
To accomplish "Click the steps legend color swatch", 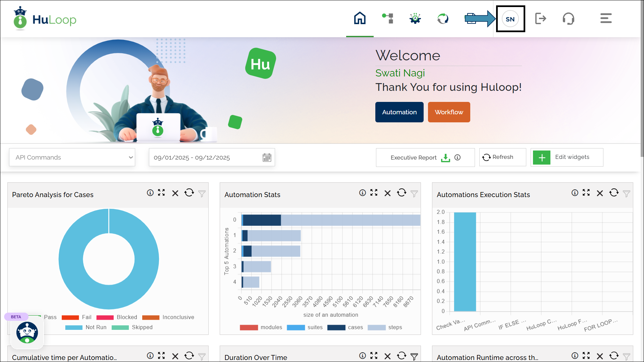I will [376, 327].
